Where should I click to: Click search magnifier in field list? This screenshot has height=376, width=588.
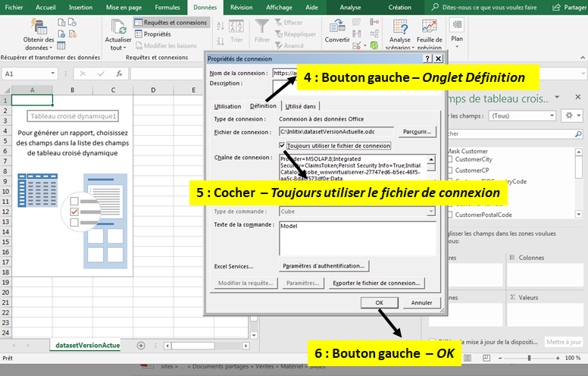pos(578,133)
